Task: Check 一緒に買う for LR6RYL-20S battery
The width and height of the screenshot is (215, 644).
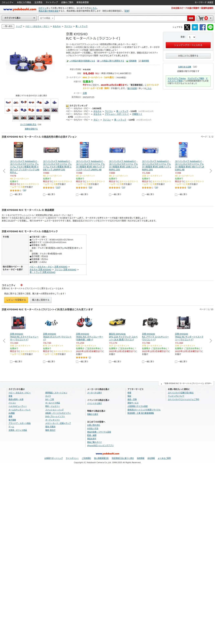Action: [x=143, y=194]
